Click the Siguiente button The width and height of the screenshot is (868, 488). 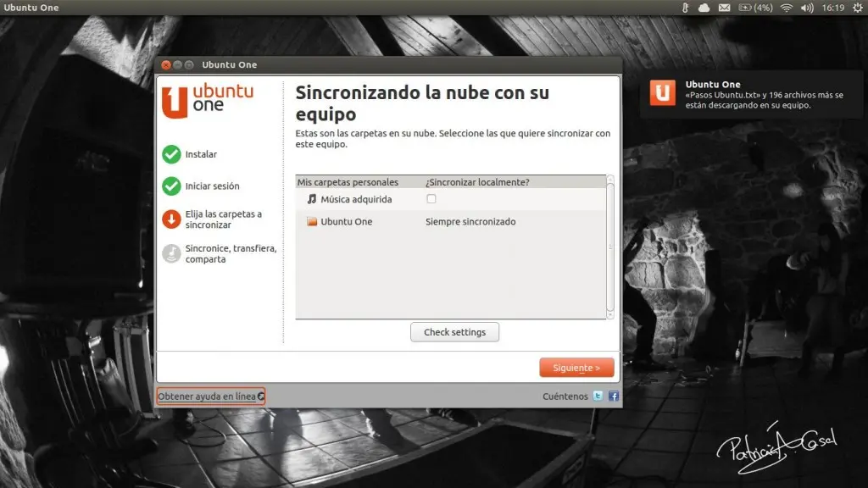[576, 368]
